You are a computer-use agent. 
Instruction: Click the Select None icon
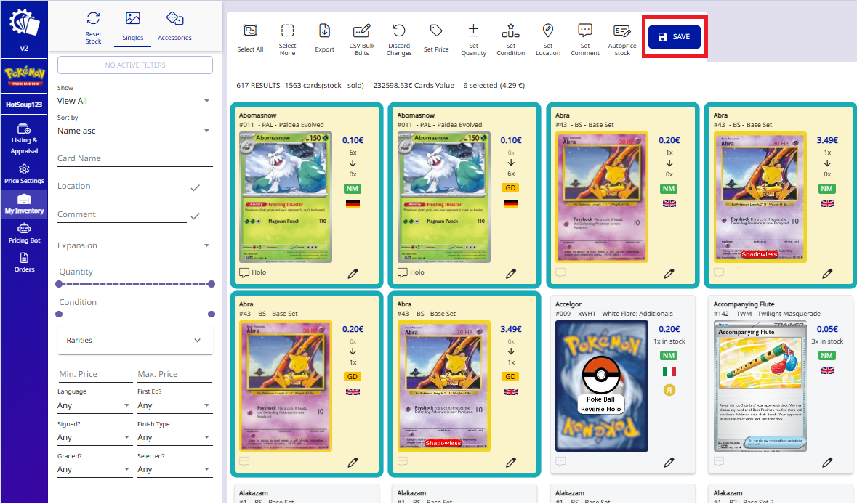pyautogui.click(x=288, y=31)
